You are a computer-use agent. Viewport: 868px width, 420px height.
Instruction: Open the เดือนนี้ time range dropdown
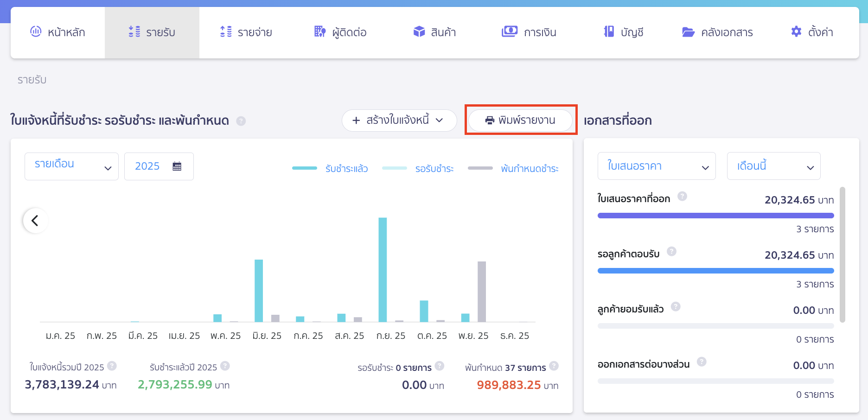(773, 166)
